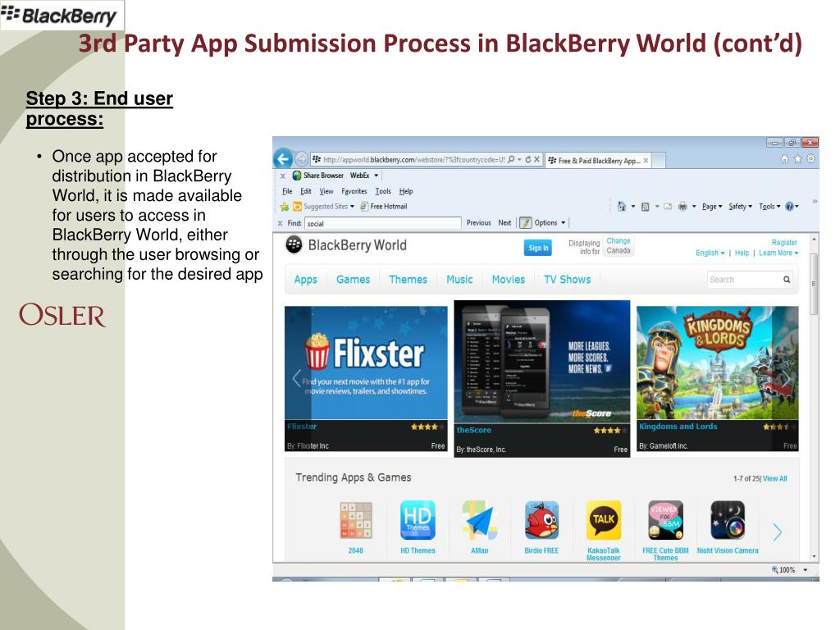Expand the WebEx dropdown arrow
The width and height of the screenshot is (840, 630).
tap(376, 176)
